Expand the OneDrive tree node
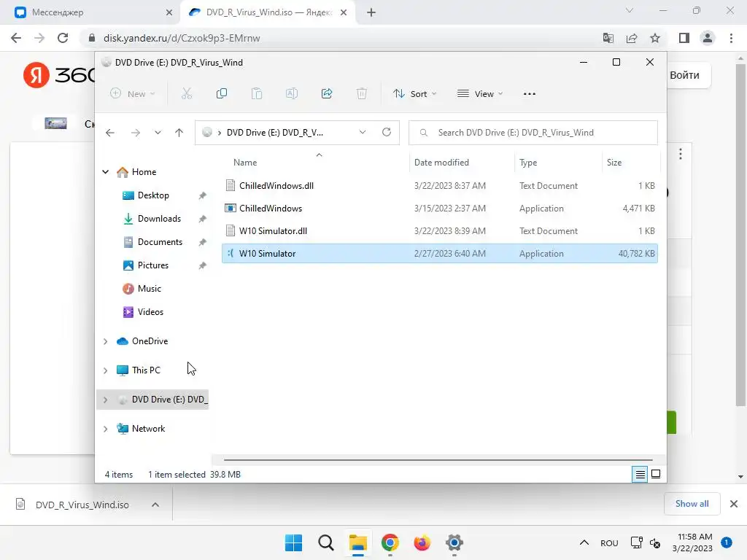Screen dimensions: 747x560 tap(106, 341)
